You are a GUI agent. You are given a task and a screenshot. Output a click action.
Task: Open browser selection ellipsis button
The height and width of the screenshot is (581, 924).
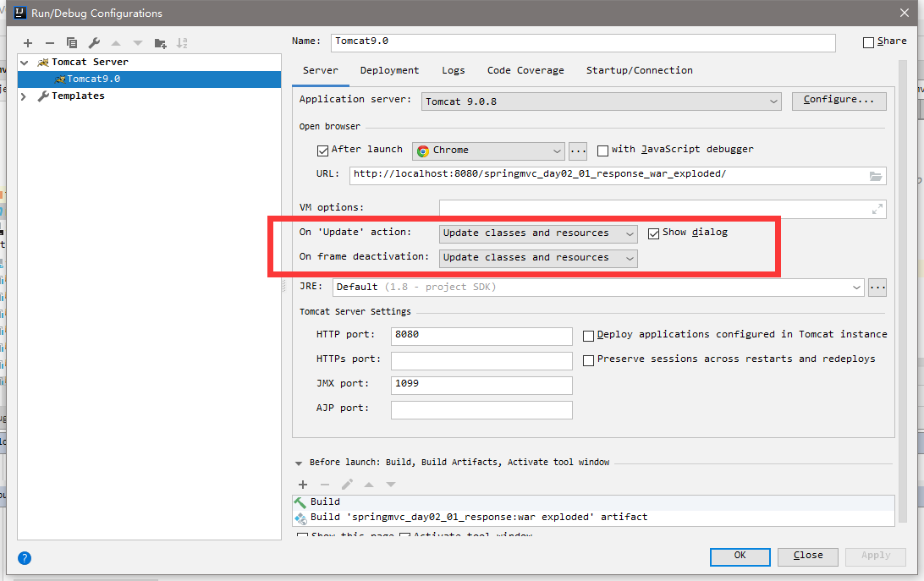[578, 151]
